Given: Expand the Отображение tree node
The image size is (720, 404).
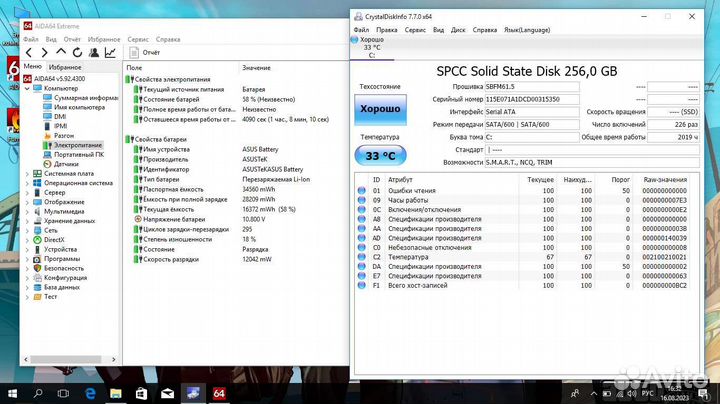Looking at the screenshot, I should click(x=27, y=202).
